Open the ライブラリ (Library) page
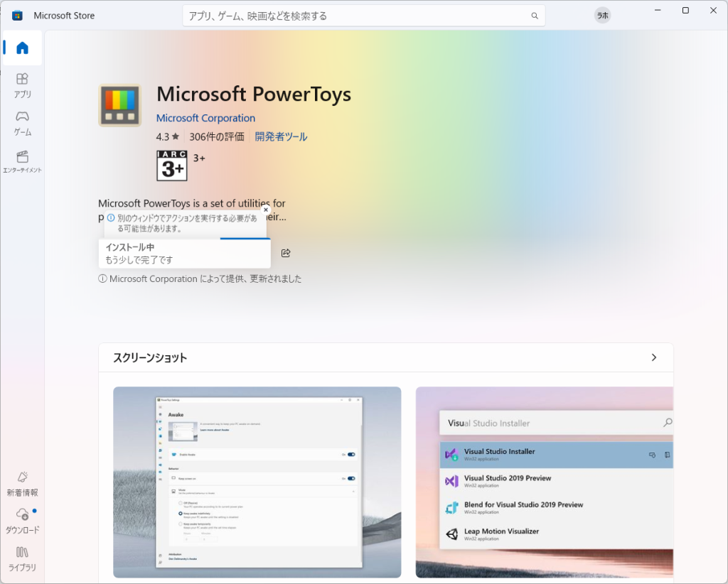 22,558
